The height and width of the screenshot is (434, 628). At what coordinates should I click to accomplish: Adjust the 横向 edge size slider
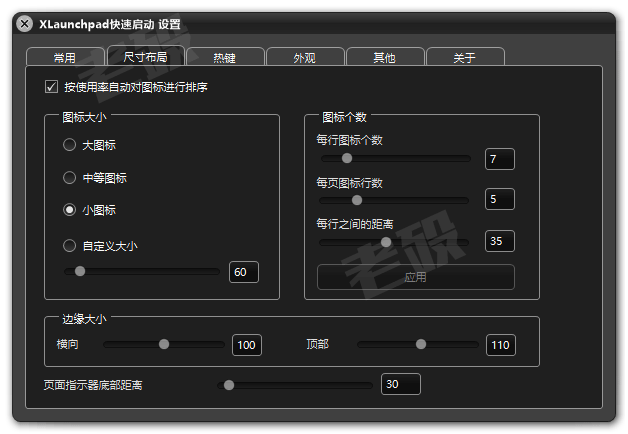click(x=164, y=344)
